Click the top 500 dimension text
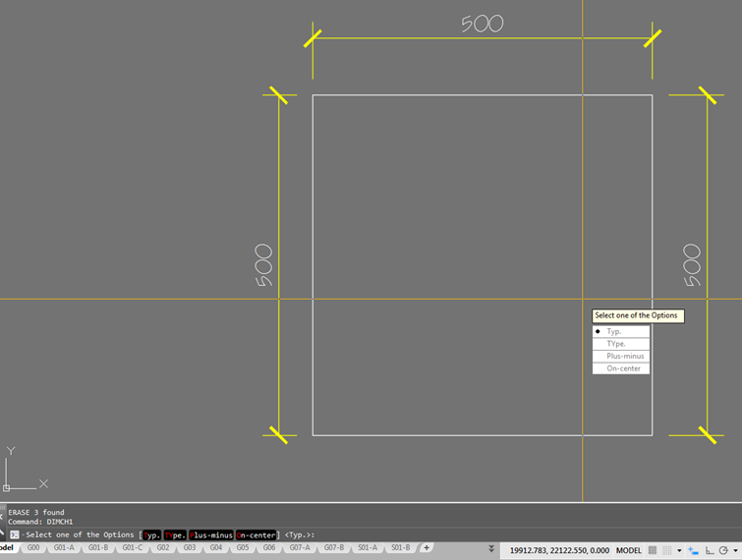This screenshot has height=560, width=742. point(483,24)
